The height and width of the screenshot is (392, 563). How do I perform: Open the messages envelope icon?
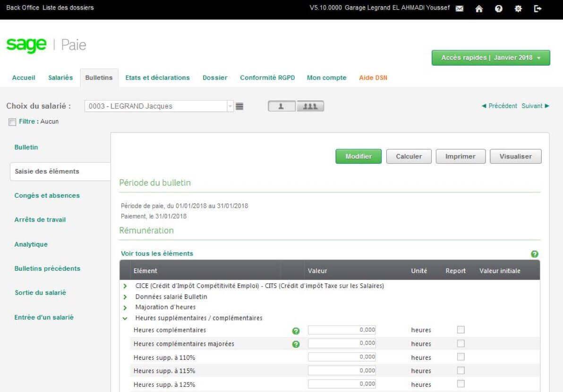459,8
